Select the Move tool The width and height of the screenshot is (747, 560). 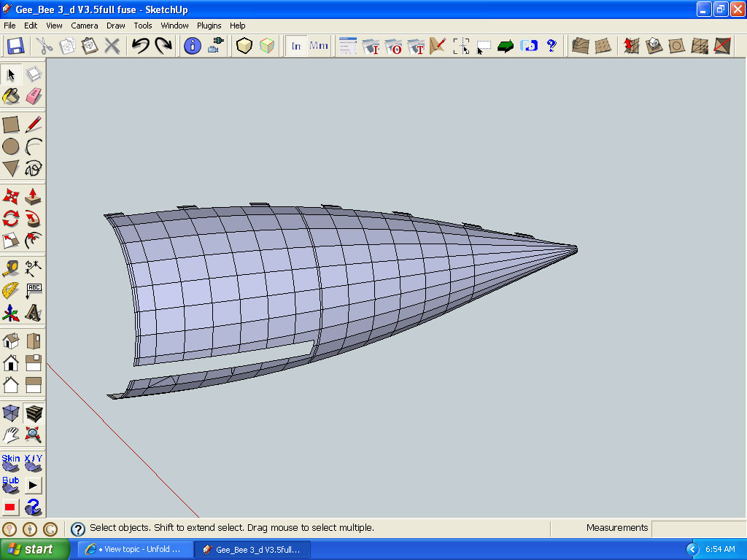point(11,196)
